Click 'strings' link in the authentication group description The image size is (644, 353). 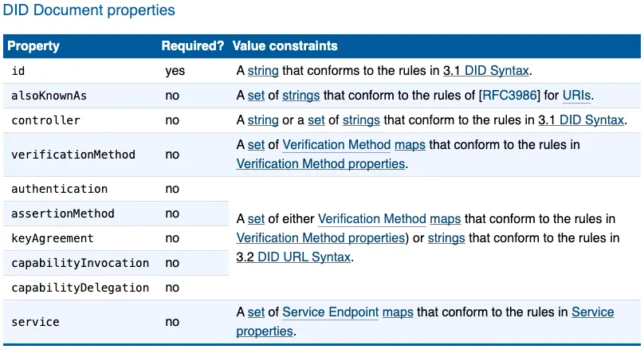(446, 238)
